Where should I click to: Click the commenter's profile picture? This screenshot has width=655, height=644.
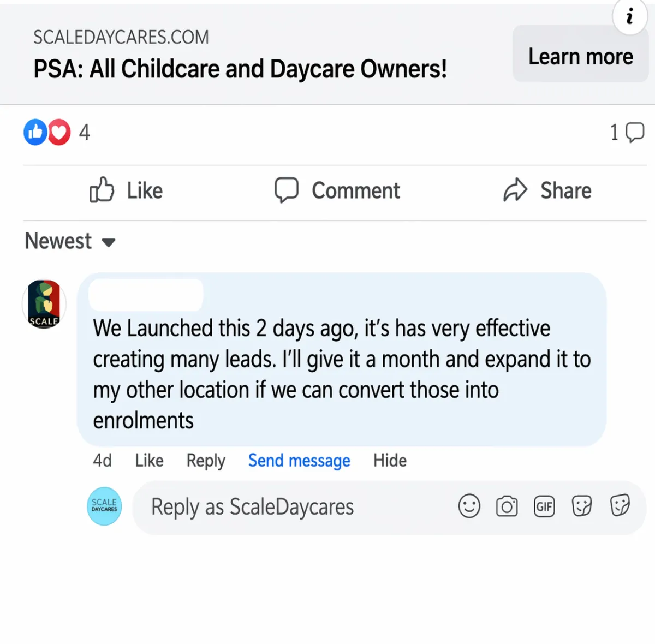[44, 304]
